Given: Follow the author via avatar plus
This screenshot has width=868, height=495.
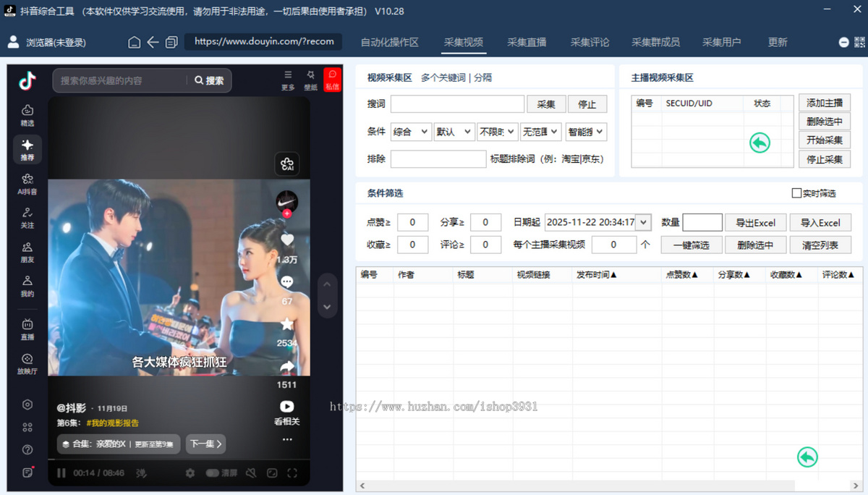Looking at the screenshot, I should click(x=287, y=213).
